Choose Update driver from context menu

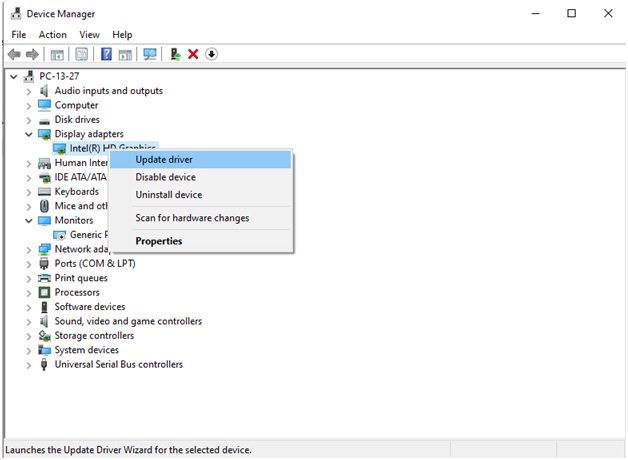tap(201, 160)
